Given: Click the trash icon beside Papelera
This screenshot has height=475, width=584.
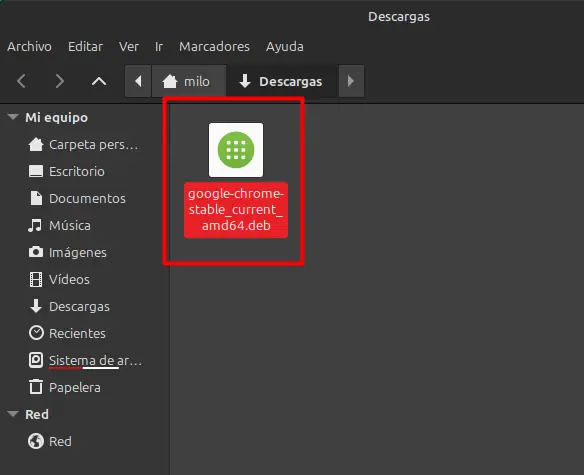Looking at the screenshot, I should point(36,387).
